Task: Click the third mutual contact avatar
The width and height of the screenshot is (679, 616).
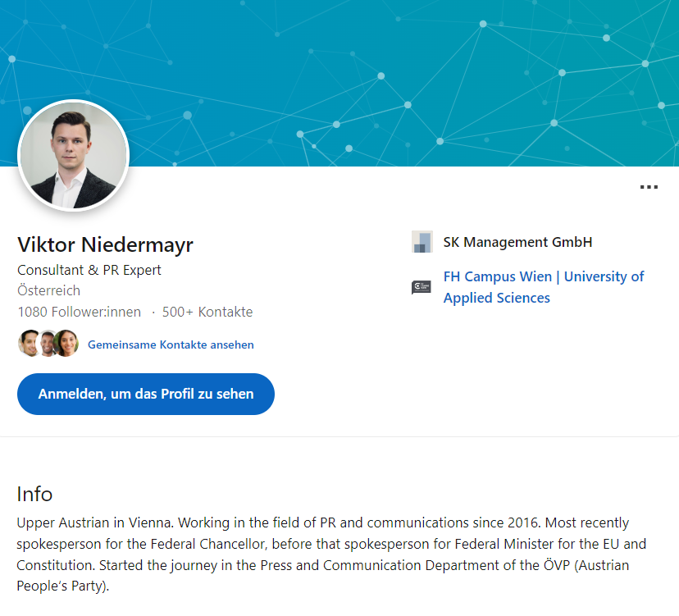Action: (x=66, y=343)
